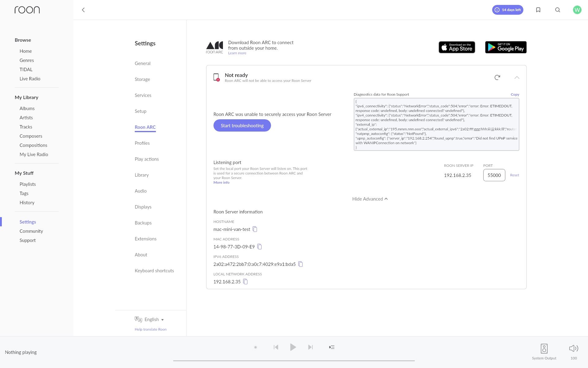This screenshot has width=588, height=368.
Task: Open the More info link
Action: tap(221, 182)
